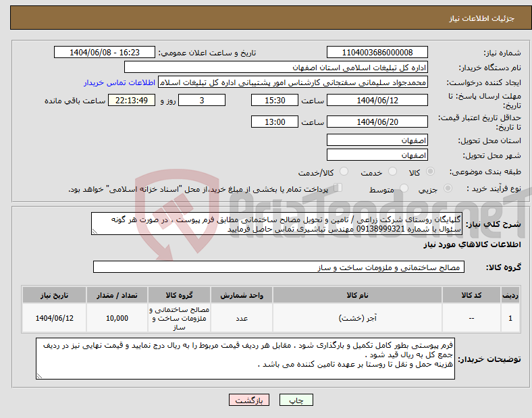This screenshot has width=532, height=418.
Task: Select the کالا/خدمت radio button
Action: point(344,172)
